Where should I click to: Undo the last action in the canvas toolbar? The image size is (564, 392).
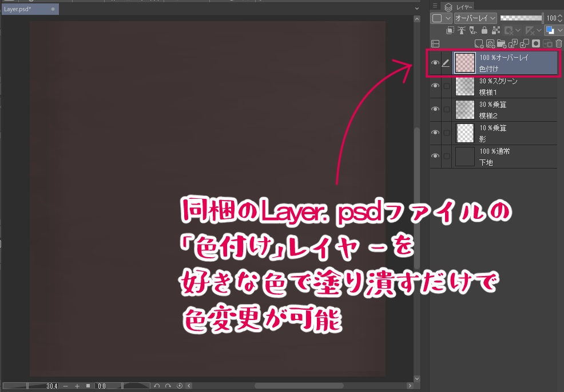pos(156,385)
